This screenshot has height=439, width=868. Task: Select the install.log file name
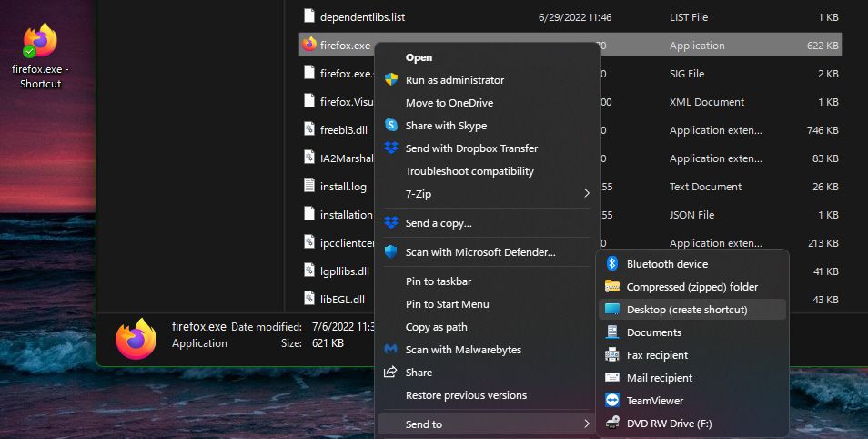click(343, 187)
